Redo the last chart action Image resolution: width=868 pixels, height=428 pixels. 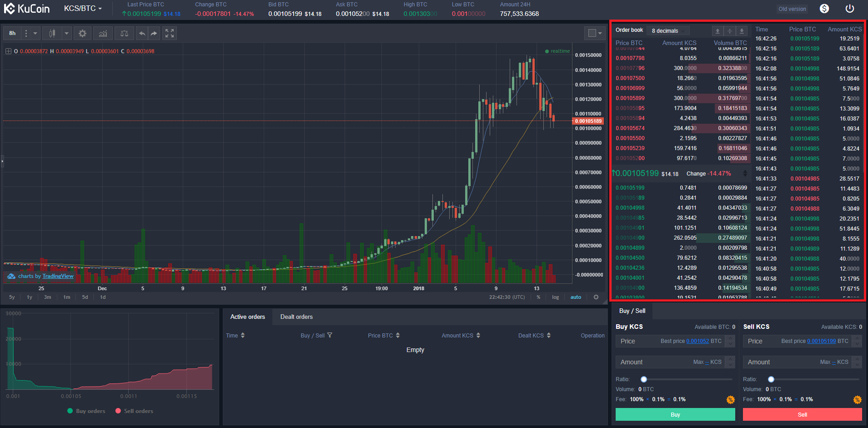click(x=154, y=33)
